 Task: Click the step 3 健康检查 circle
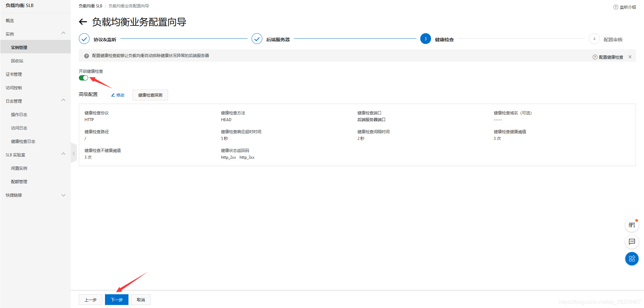[x=426, y=39]
